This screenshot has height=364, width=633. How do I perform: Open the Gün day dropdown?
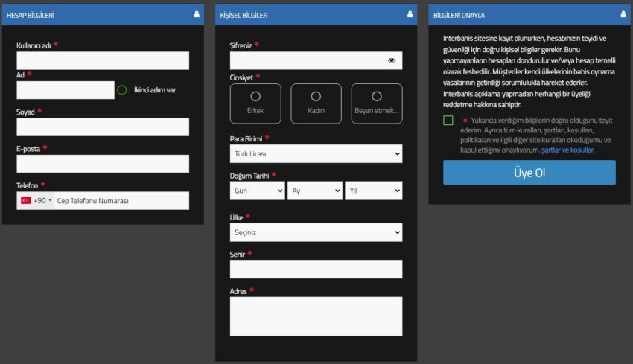point(258,191)
